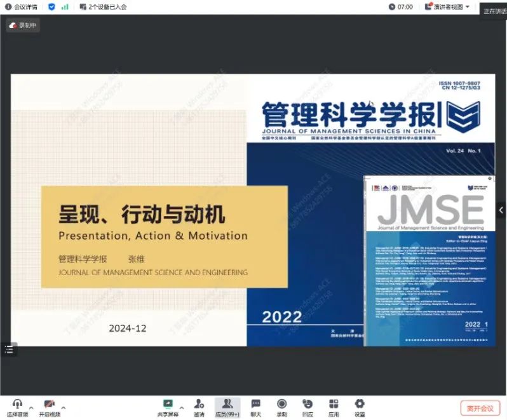This screenshot has height=420, width=507.
Task: Expand the right side panel arrow
Action: click(501, 210)
